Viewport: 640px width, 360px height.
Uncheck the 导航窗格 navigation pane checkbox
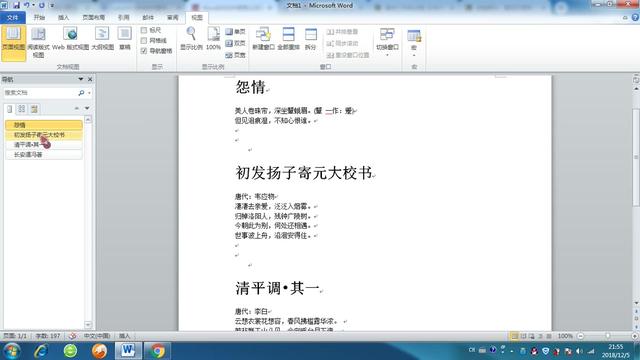click(x=144, y=51)
